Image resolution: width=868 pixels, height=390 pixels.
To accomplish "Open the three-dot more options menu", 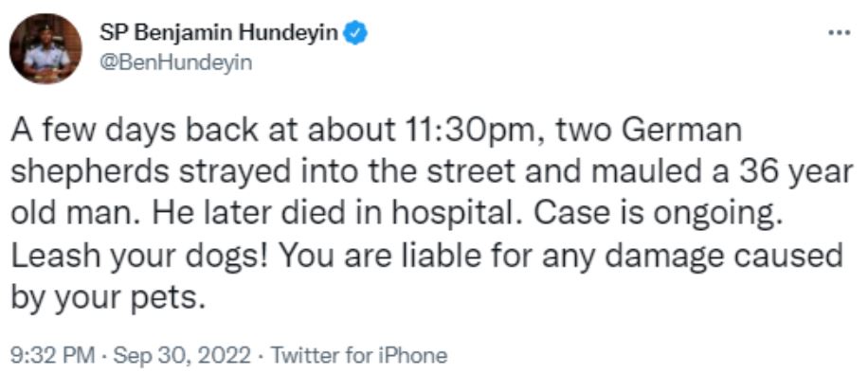I will point(839,30).
